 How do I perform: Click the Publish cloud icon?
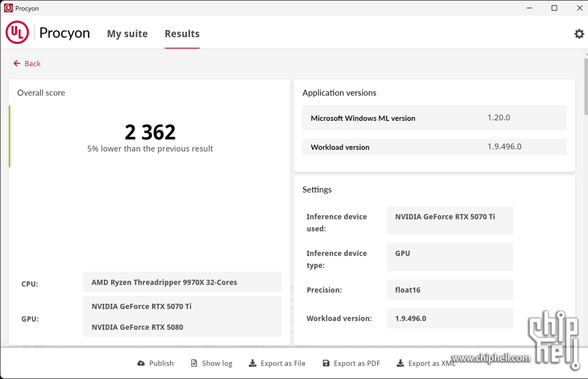141,363
